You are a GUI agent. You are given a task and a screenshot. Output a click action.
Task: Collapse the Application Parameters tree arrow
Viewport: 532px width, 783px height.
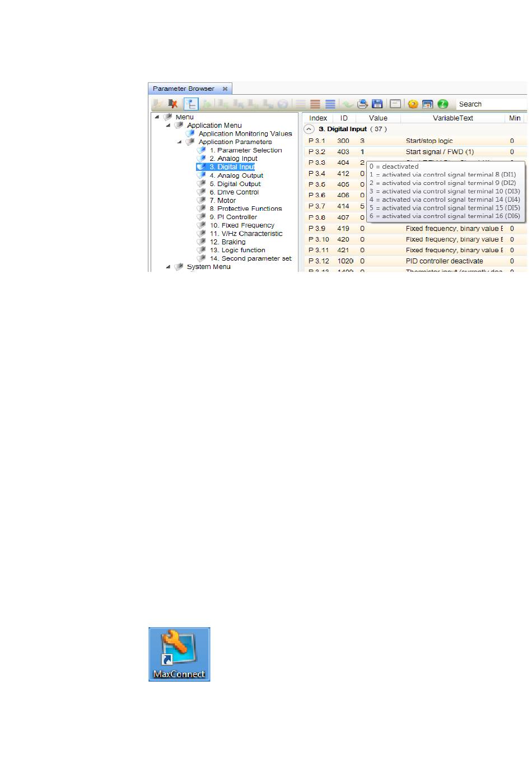coord(180,142)
